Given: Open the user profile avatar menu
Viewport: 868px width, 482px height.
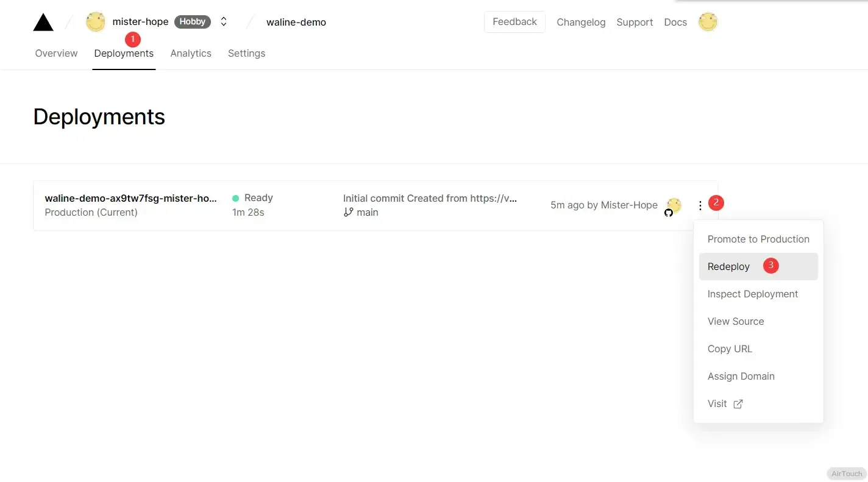Looking at the screenshot, I should click(x=708, y=22).
